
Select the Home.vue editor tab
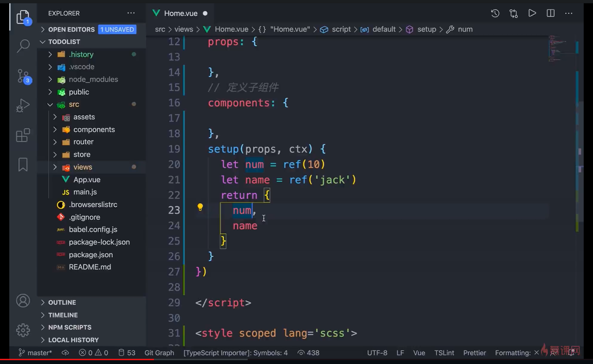click(x=180, y=13)
